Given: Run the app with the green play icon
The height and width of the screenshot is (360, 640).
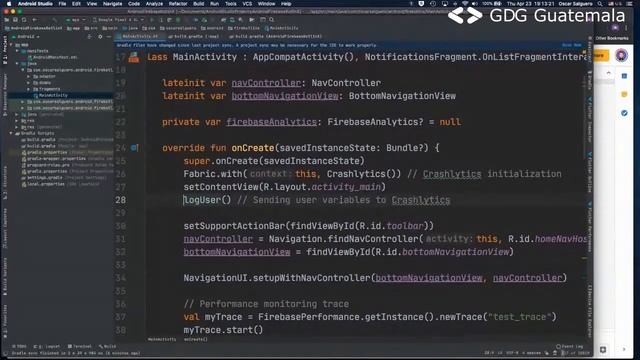Looking at the screenshot, I should 152,20.
